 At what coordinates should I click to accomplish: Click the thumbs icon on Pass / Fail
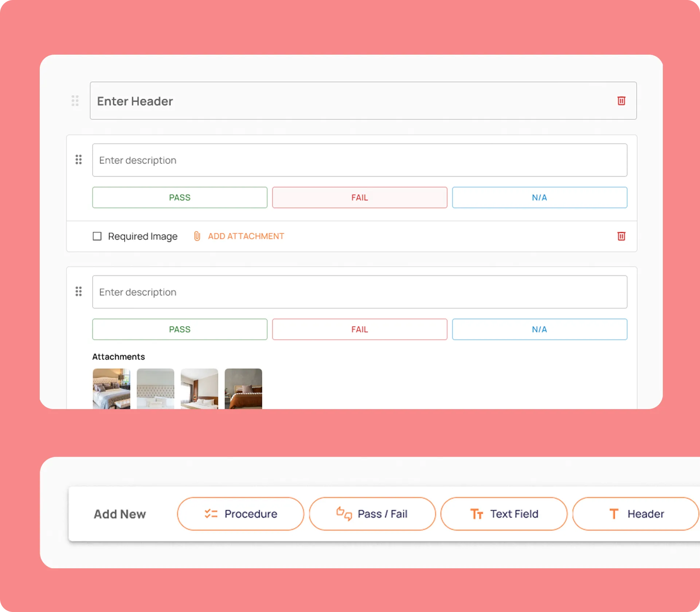344,514
